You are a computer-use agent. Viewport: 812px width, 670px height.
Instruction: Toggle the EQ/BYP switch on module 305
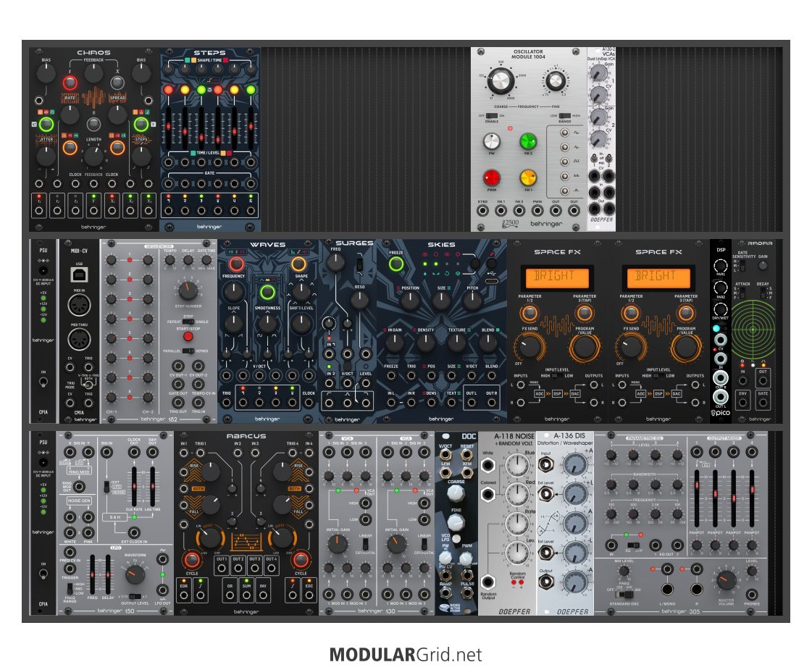(x=633, y=545)
